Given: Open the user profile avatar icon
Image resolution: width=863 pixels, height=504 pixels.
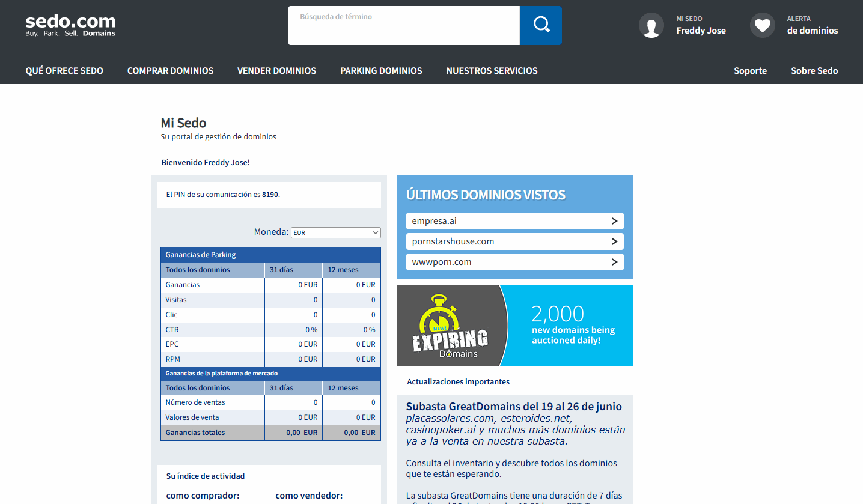Looking at the screenshot, I should point(651,25).
